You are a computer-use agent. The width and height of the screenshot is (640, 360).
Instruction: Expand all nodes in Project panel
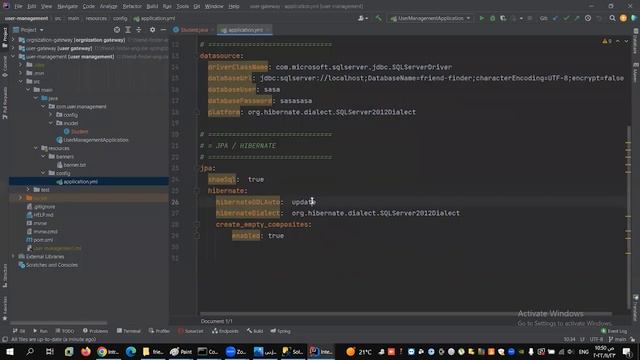(x=128, y=30)
